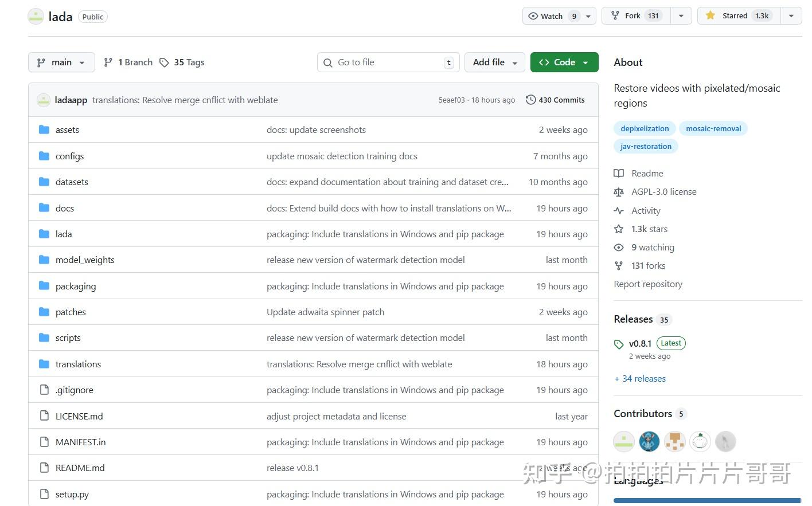The image size is (812, 506).
Task: Click the Activity pulse icon
Action: pos(619,211)
